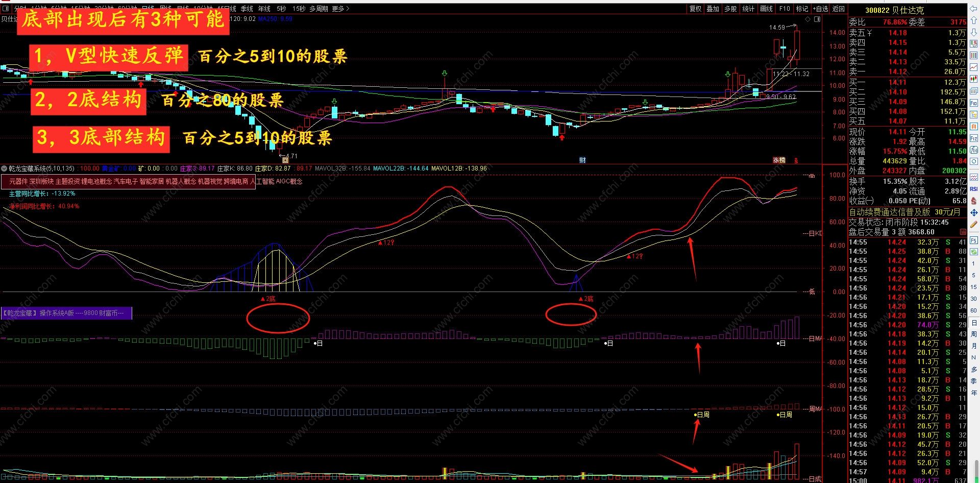
Task: Select the 1-minute period in sidebar
Action: tap(974, 263)
